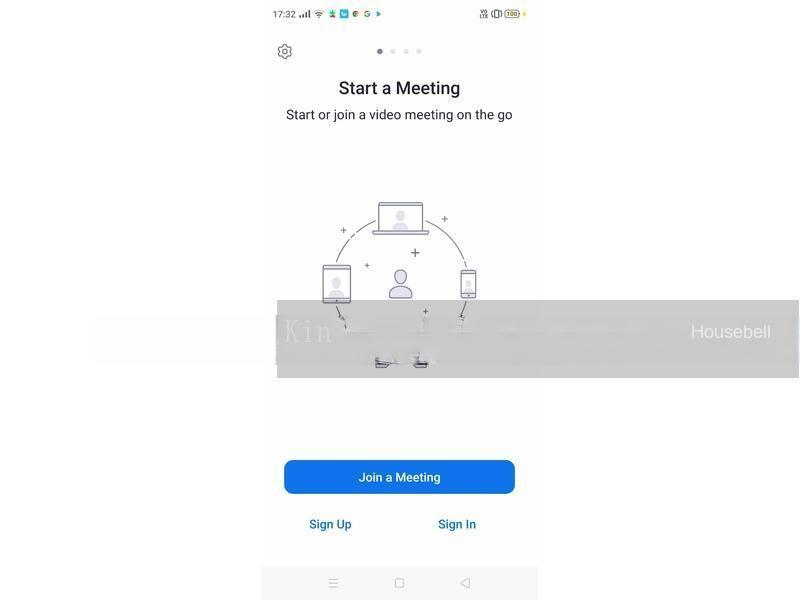
Task: Open the recent apps three-line button
Action: 333,583
